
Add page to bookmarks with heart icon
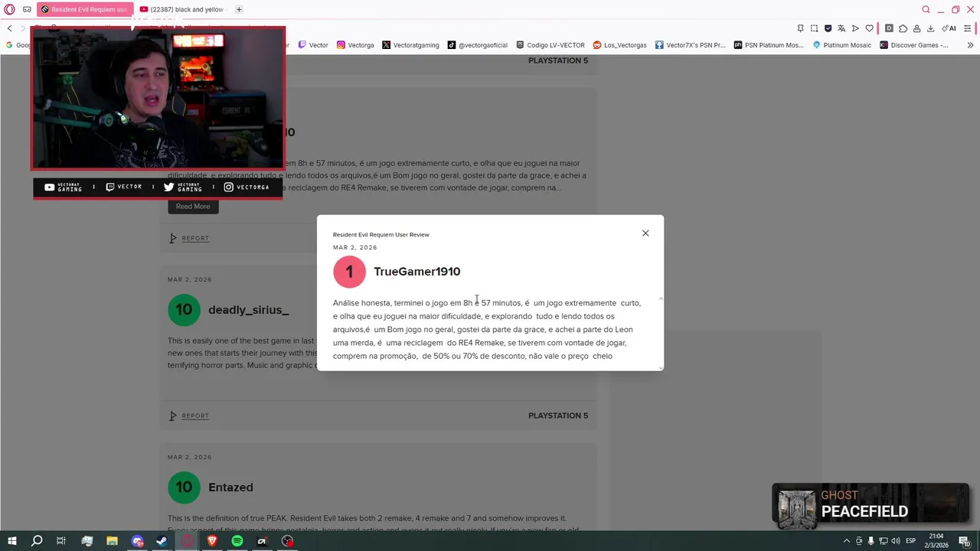869,28
